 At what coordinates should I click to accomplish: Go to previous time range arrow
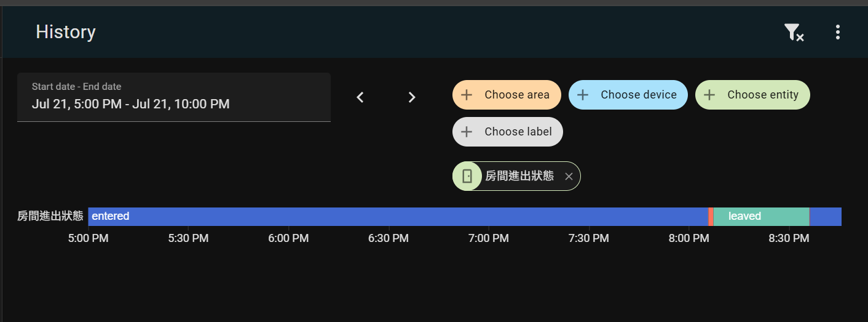point(361,97)
